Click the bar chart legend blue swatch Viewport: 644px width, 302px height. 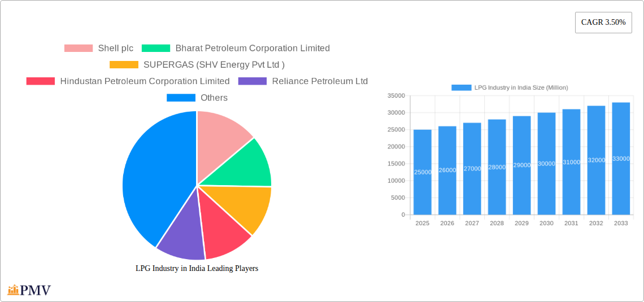click(462, 87)
